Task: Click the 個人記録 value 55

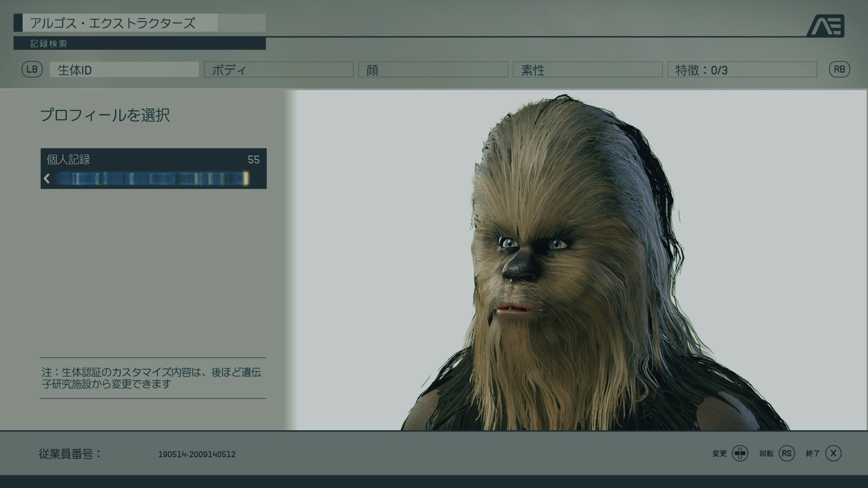Action: pos(254,160)
